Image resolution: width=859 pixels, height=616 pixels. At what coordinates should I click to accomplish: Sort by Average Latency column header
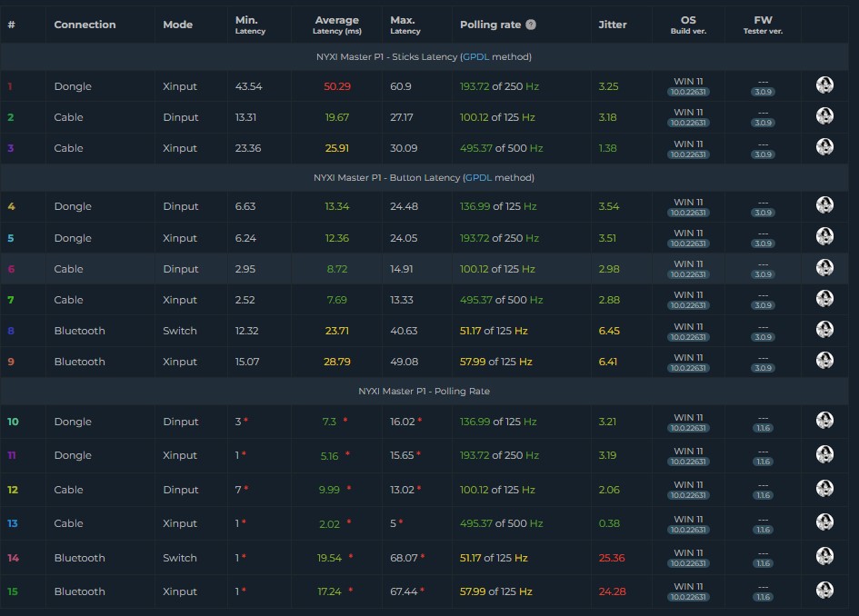[x=337, y=25]
